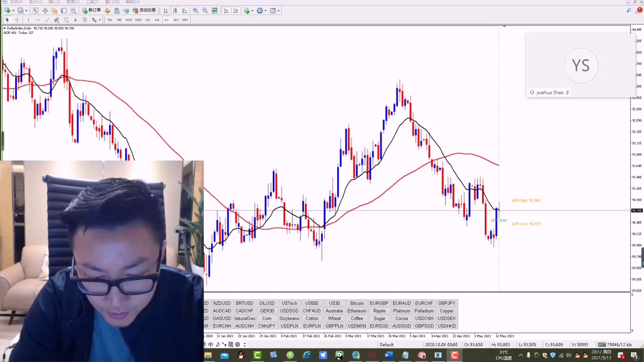Toggle the chart shift button
Viewport: 644px width, 362px height.
click(x=236, y=11)
